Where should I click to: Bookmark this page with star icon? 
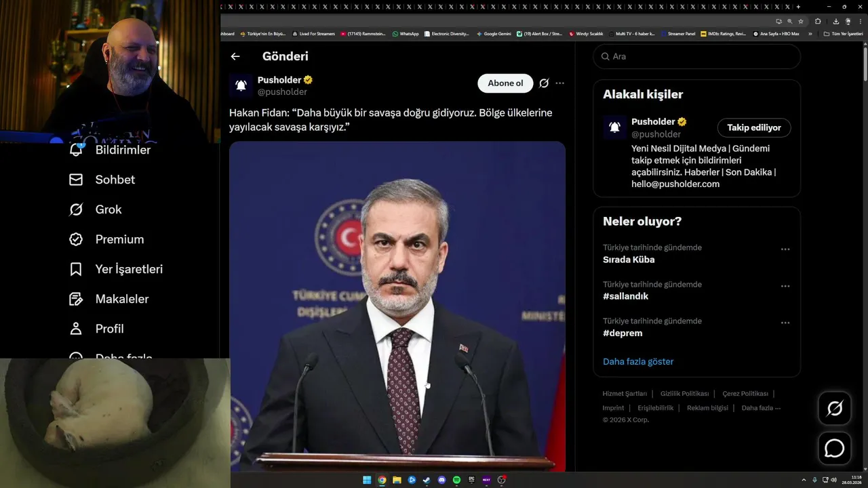(801, 22)
